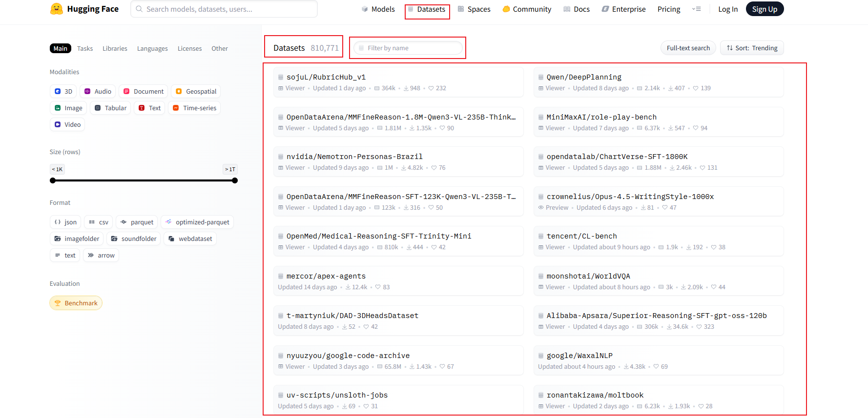Filter by arrow format
868x418 pixels.
101,255
